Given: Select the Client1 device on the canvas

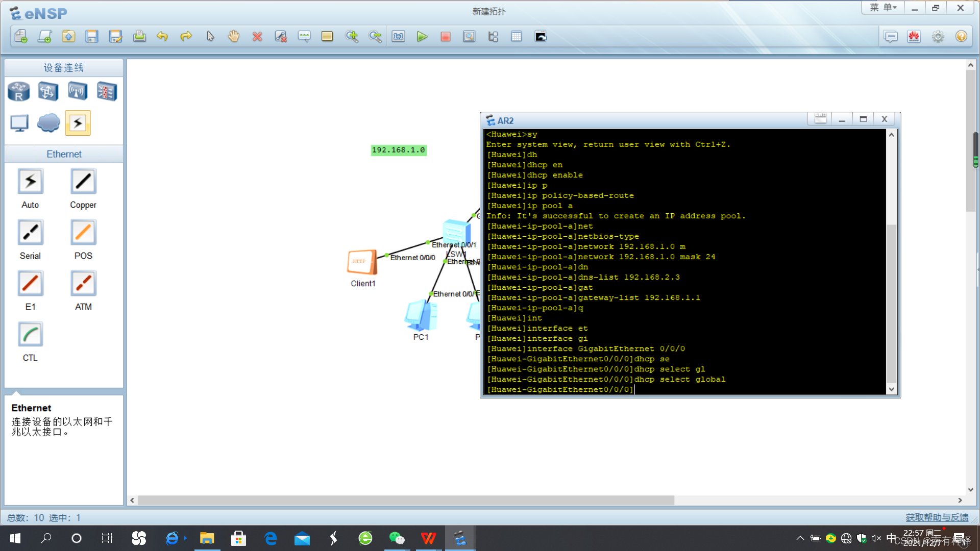Looking at the screenshot, I should [362, 262].
